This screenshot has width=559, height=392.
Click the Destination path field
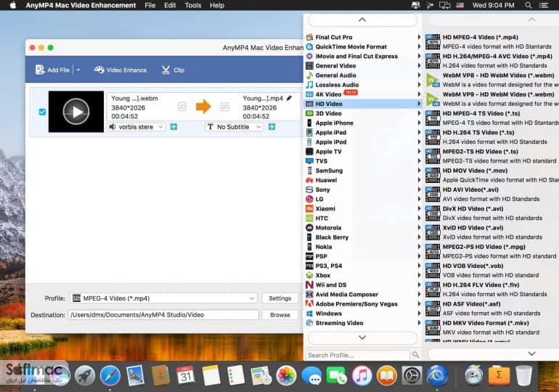point(163,315)
